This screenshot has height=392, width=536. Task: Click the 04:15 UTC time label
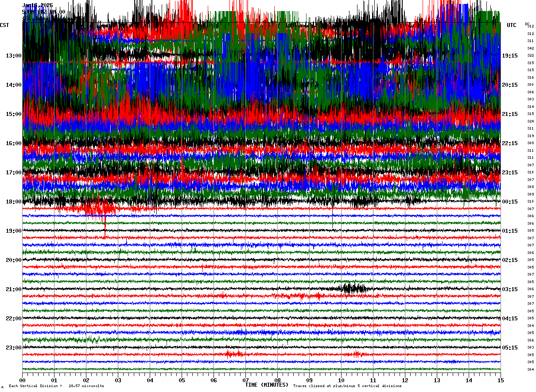pyautogui.click(x=510, y=319)
